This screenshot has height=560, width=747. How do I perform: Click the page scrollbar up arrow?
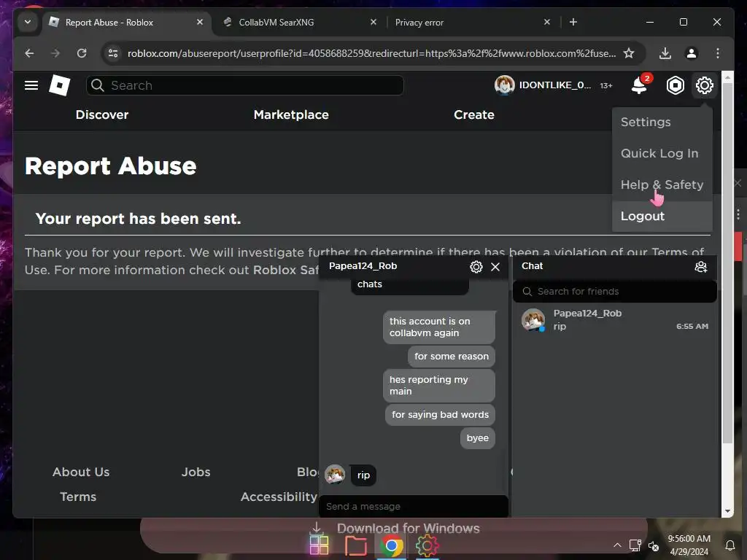click(x=727, y=77)
